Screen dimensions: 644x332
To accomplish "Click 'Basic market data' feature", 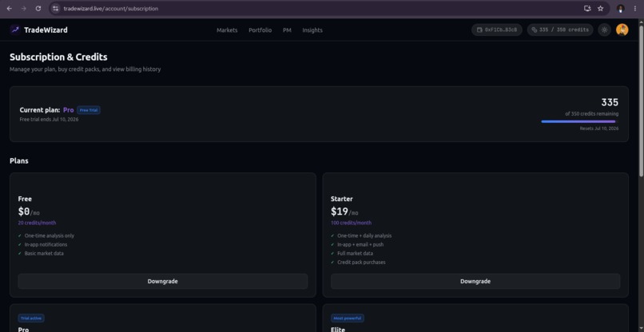I will pos(44,253).
